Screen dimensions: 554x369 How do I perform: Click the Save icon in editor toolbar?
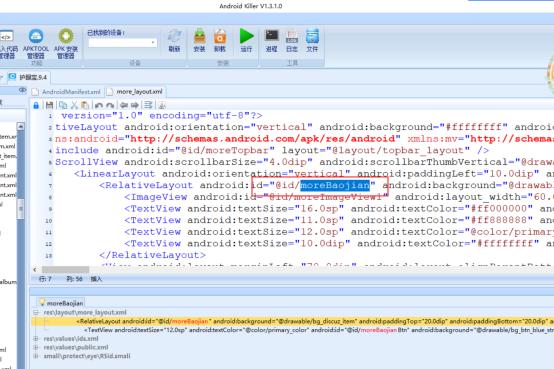coord(49,105)
